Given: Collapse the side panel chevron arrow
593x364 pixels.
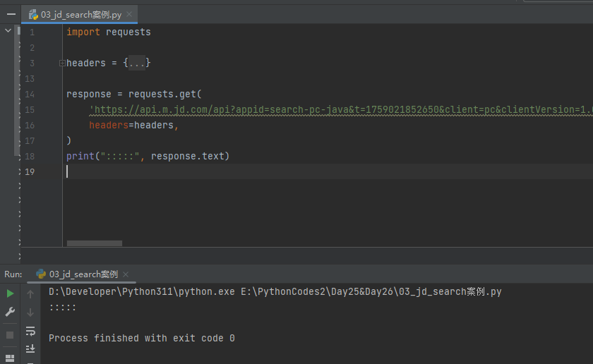Looking at the screenshot, I should 8,30.
